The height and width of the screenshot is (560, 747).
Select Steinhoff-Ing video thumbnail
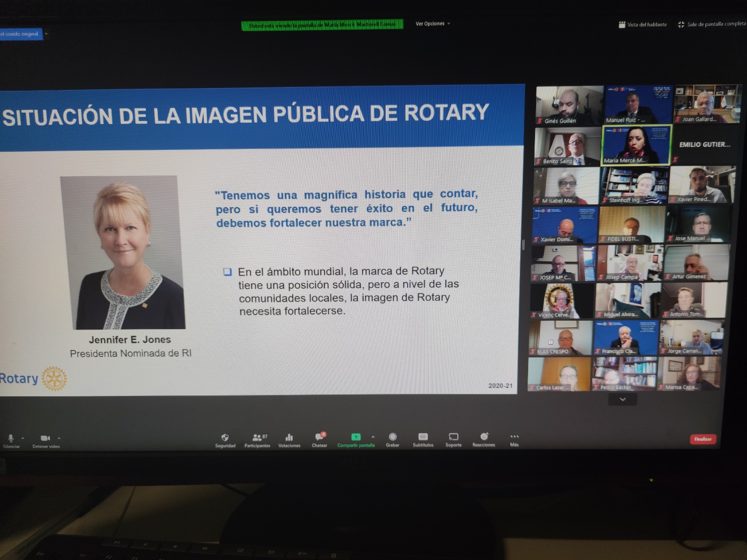pos(634,185)
